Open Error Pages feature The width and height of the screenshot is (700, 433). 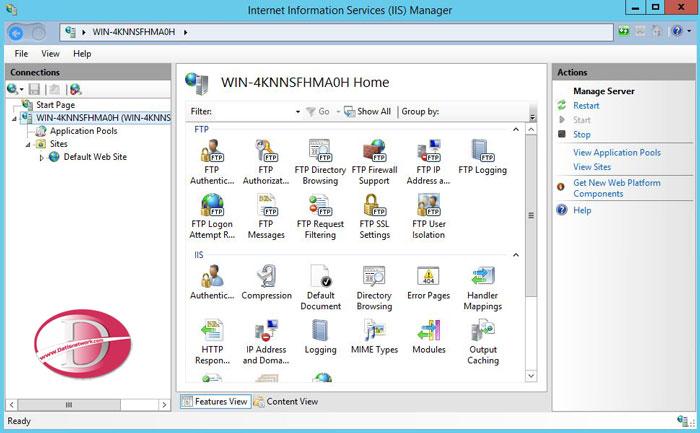click(429, 282)
